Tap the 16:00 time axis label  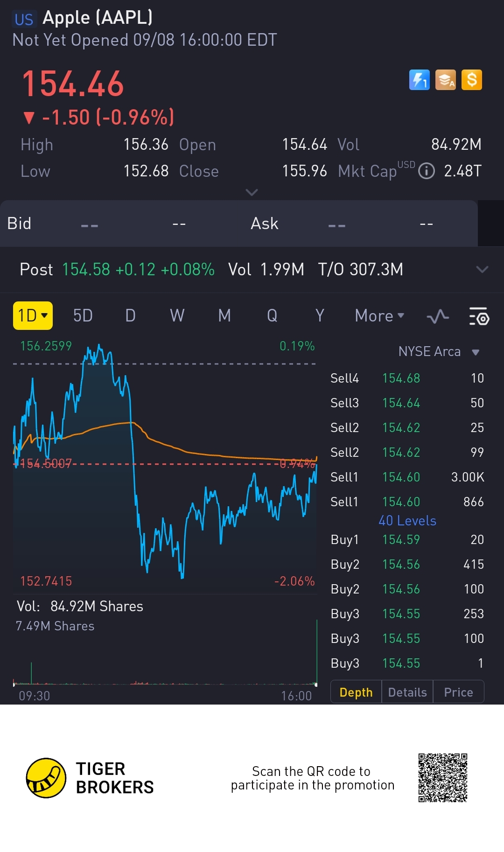pos(296,696)
